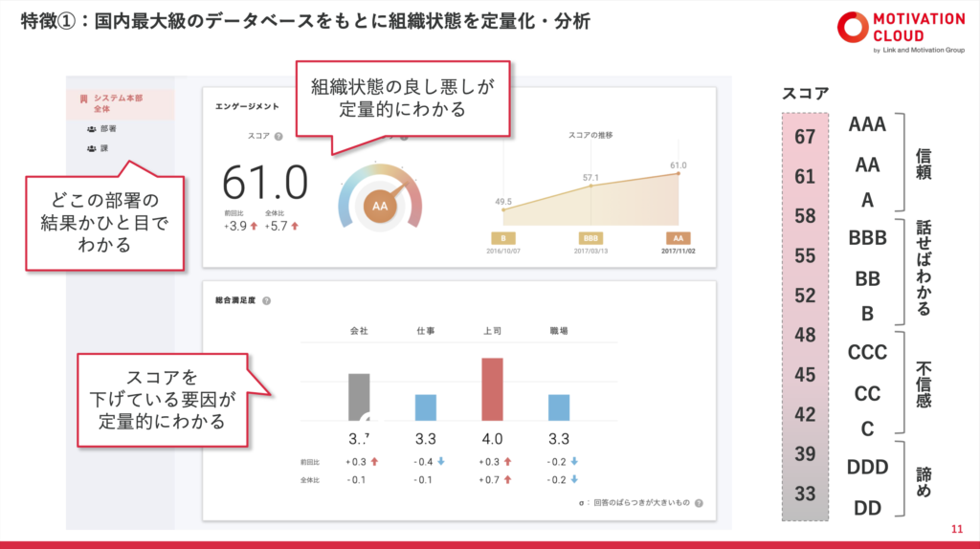Screen dimensions: 980x549
Task: Click the BBB rating badge under chart
Action: (x=590, y=238)
